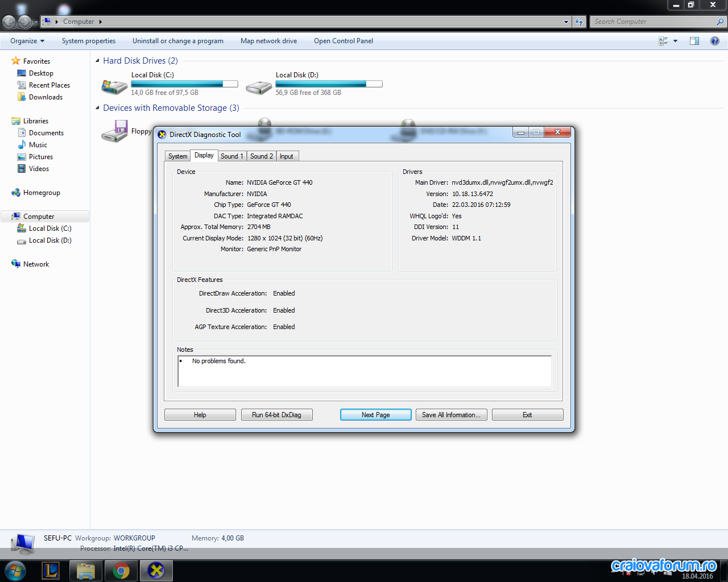
Task: Click the Next Page button
Action: [376, 415]
